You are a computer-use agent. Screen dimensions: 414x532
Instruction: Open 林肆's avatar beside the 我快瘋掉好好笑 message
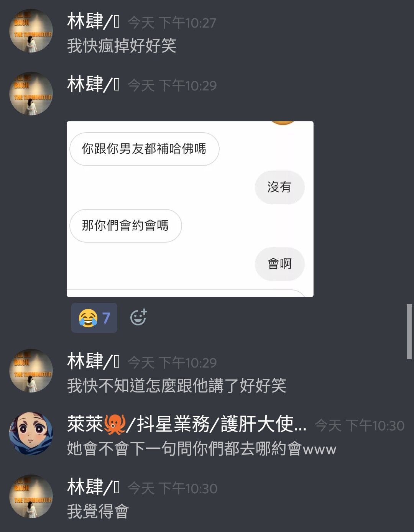pos(31,31)
